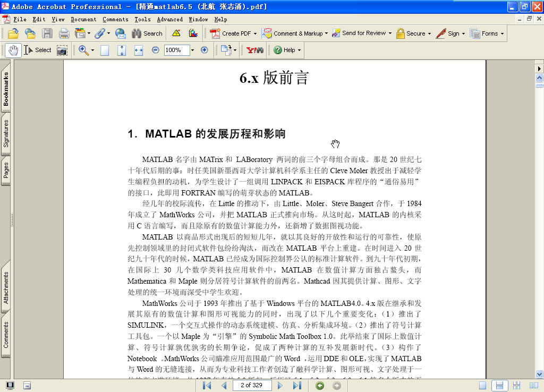Open the Attachments side tab
The image size is (544, 392).
(x=6, y=288)
